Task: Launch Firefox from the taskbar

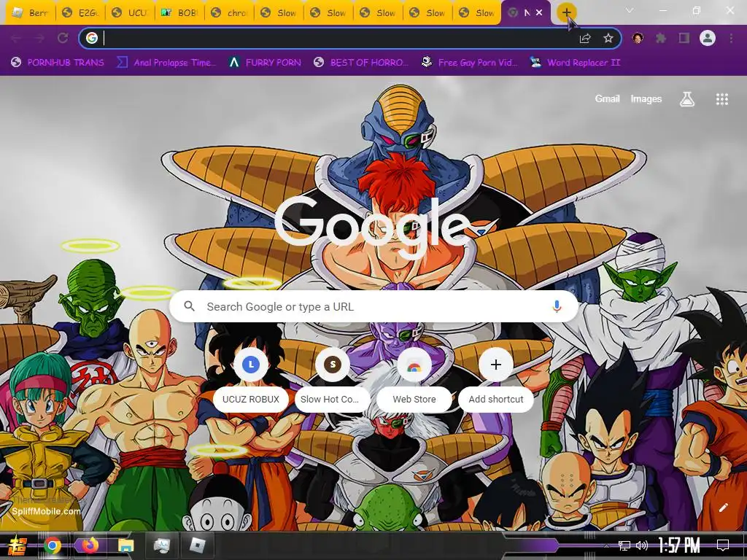Action: point(90,545)
